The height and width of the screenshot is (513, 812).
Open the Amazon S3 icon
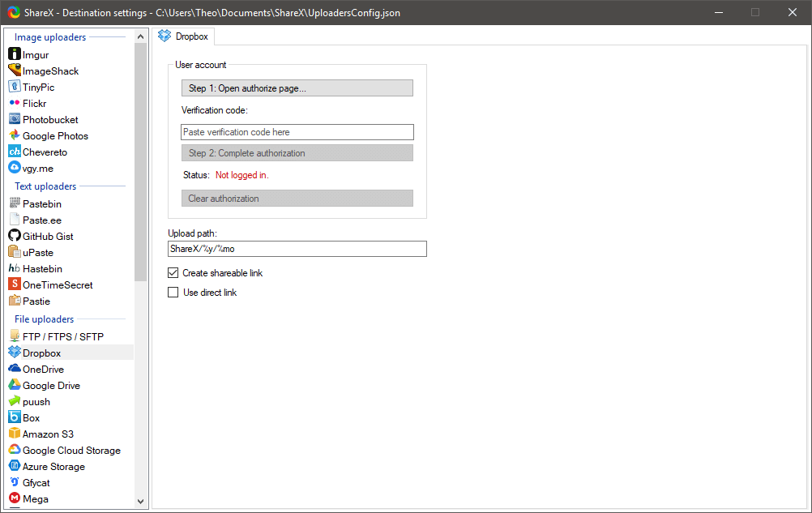(x=15, y=434)
